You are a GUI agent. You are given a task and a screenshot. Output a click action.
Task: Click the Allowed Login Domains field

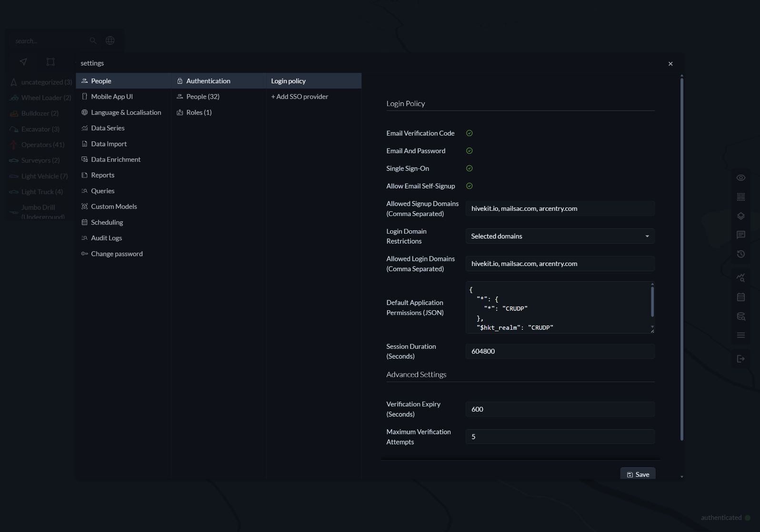(560, 264)
